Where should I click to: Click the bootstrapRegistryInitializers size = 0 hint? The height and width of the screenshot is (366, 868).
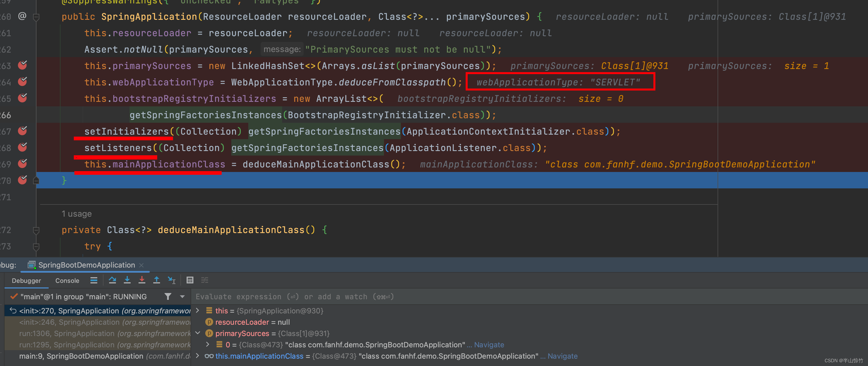[510, 99]
